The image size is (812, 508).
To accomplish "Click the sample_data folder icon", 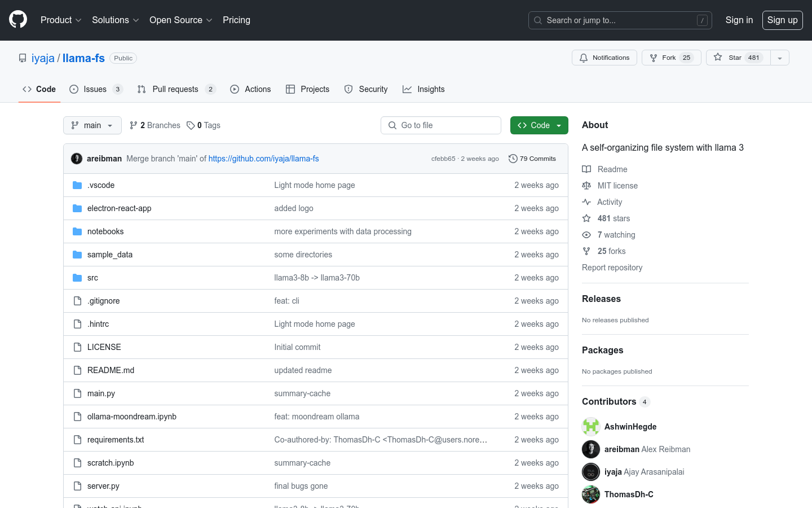I will tap(77, 255).
